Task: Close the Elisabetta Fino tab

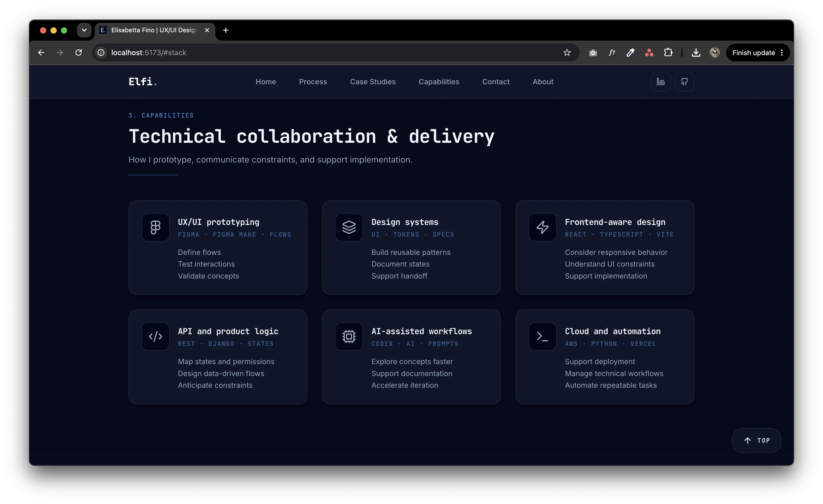Action: 207,30
